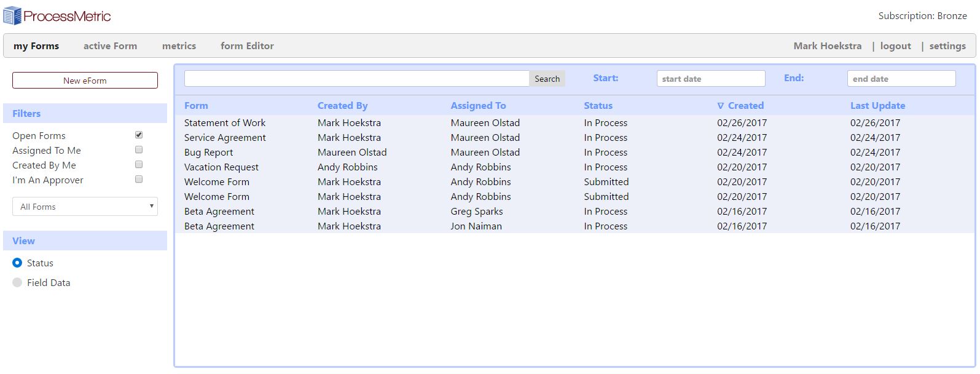
Task: Enable the Assigned To Me filter
Action: point(139,149)
